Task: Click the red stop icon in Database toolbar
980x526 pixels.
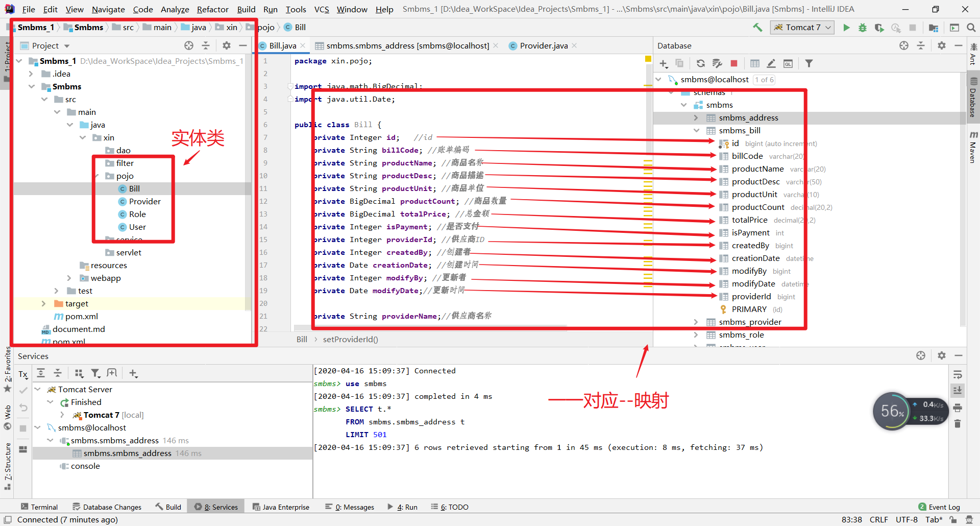Action: point(734,63)
